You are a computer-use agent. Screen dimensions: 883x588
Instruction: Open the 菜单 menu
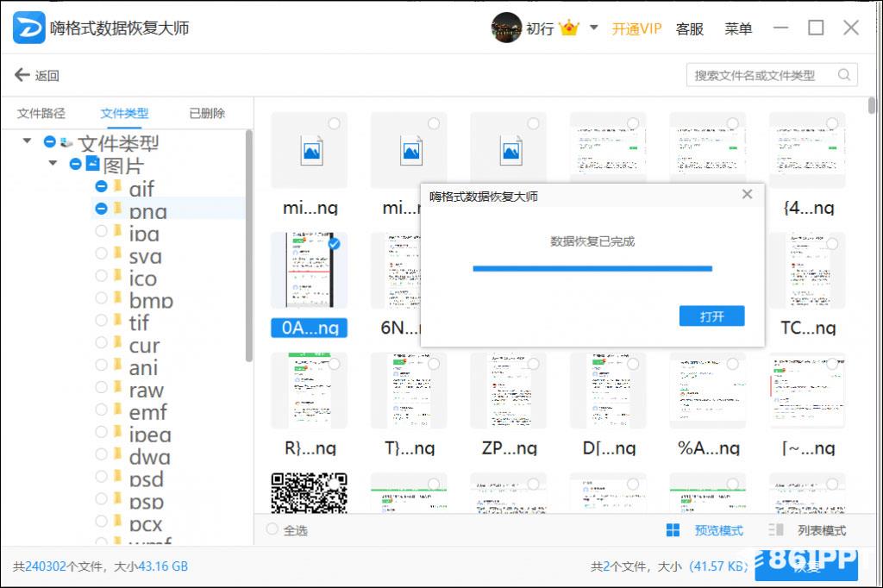click(738, 28)
